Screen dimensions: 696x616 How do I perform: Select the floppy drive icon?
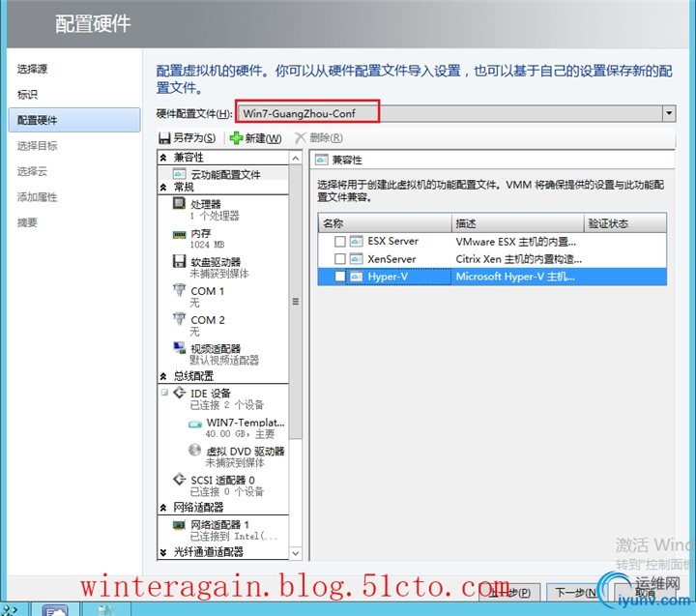click(179, 261)
